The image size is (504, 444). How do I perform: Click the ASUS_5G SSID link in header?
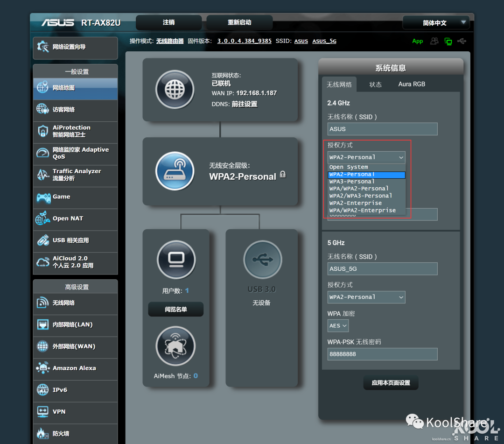click(324, 41)
